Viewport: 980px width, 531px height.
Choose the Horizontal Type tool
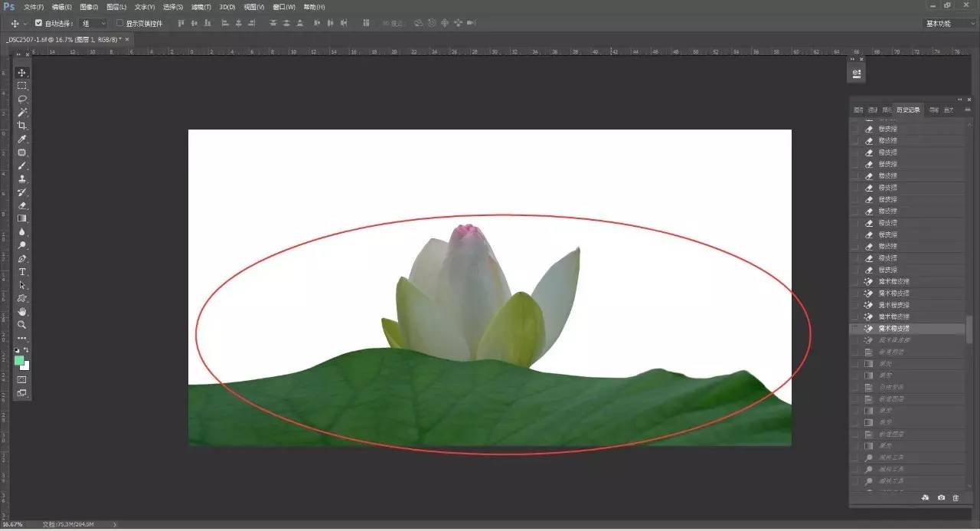(x=22, y=272)
